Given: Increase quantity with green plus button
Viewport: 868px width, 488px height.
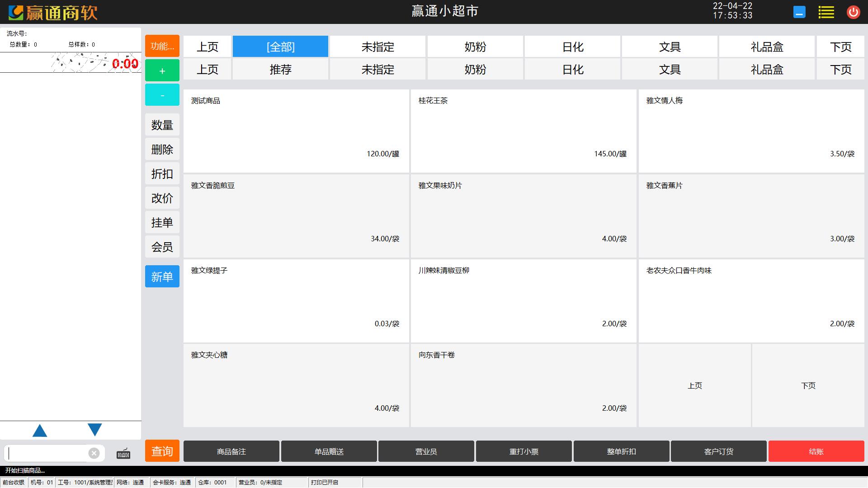Looking at the screenshot, I should coord(162,70).
